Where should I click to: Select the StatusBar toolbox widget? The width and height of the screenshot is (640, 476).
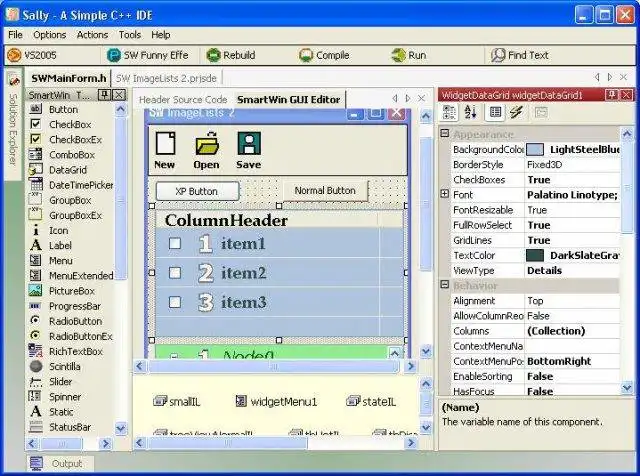[70, 427]
